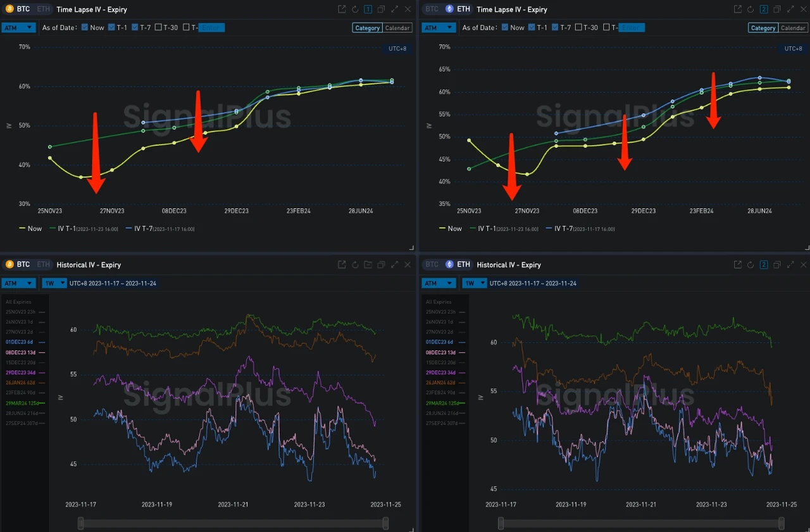Expand the ATM dropdown in ETH Historical IV panel

[439, 283]
